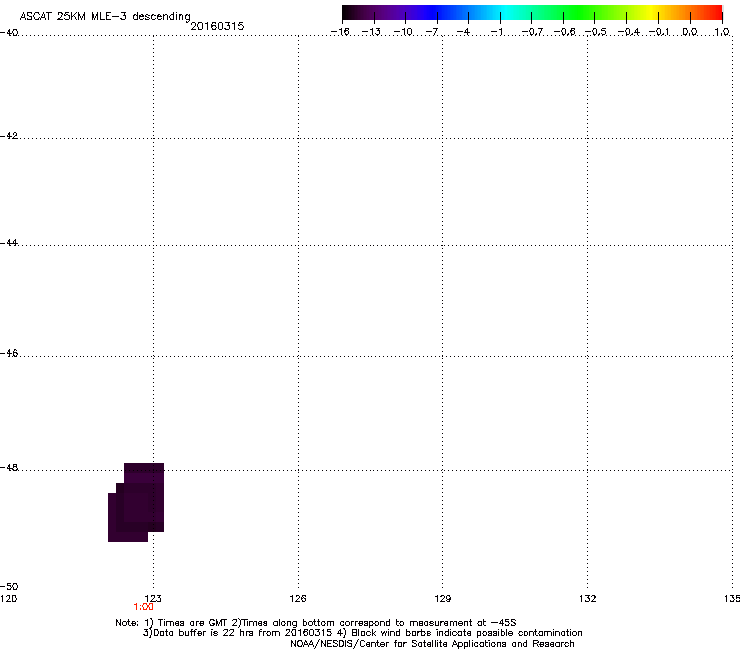Image resolution: width=740 pixels, height=650 pixels.
Task: Click the dark purple data patch near 123
Action: tap(136, 502)
